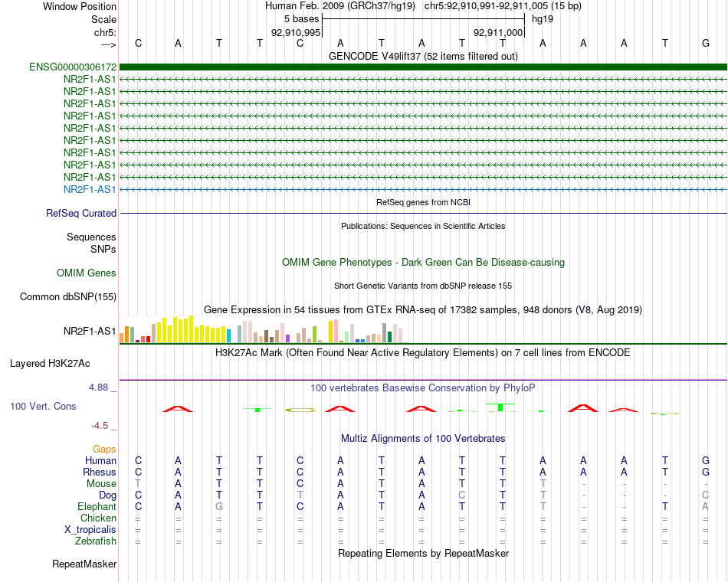Viewport: 728px width, 582px height.
Task: Open the OMIM Gene Phenotypes track title
Action: (x=423, y=262)
